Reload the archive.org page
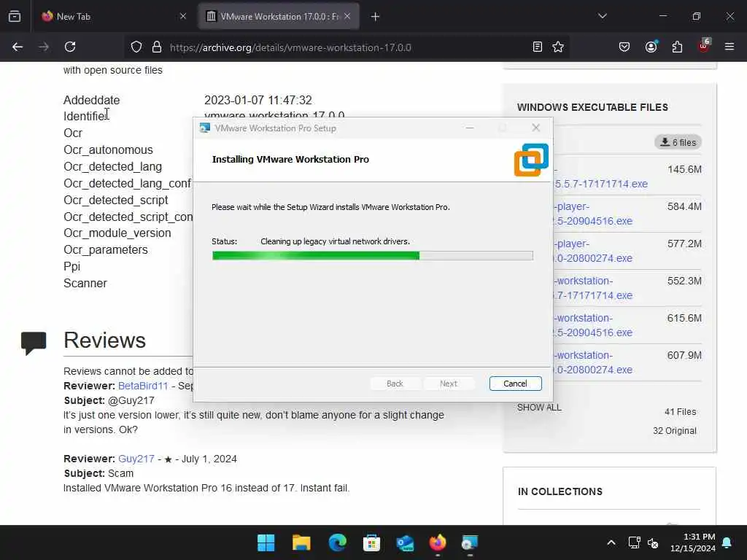The width and height of the screenshot is (747, 560). [70, 47]
